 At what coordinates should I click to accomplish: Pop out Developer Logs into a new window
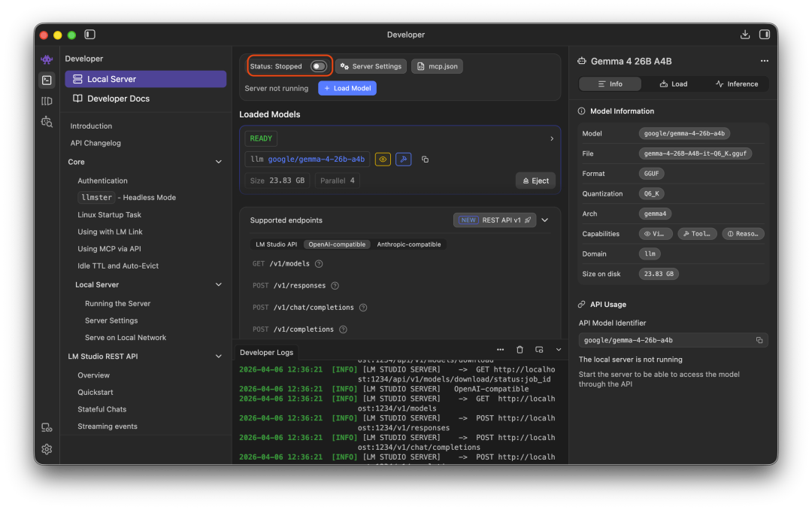click(x=538, y=349)
